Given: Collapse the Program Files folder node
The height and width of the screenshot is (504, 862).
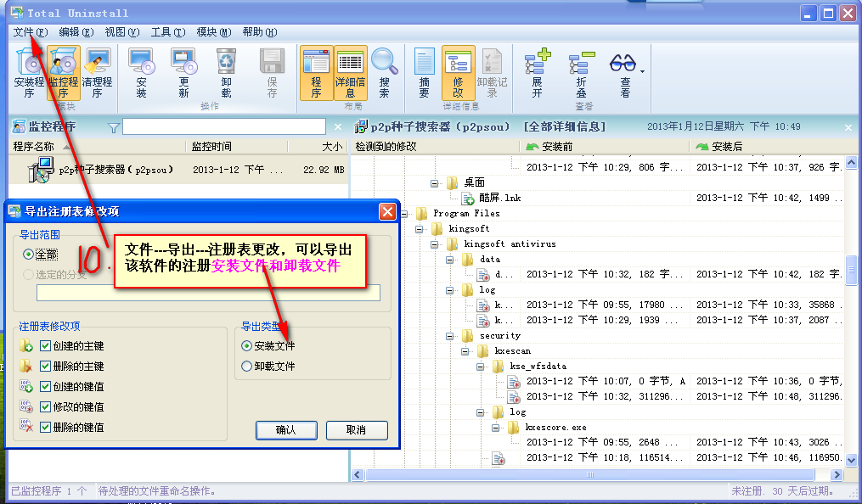Looking at the screenshot, I should (x=404, y=214).
